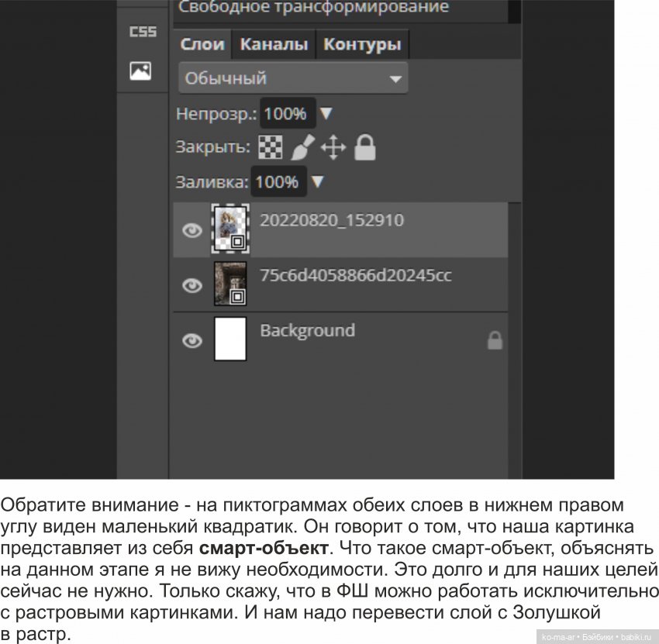Select the lock position move icon

333,147
